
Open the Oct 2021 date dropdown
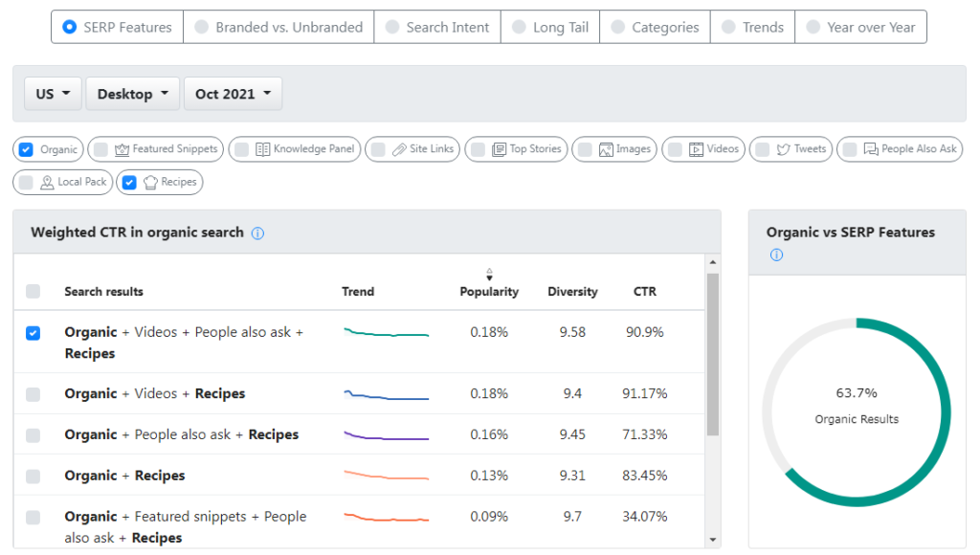pyautogui.click(x=233, y=93)
